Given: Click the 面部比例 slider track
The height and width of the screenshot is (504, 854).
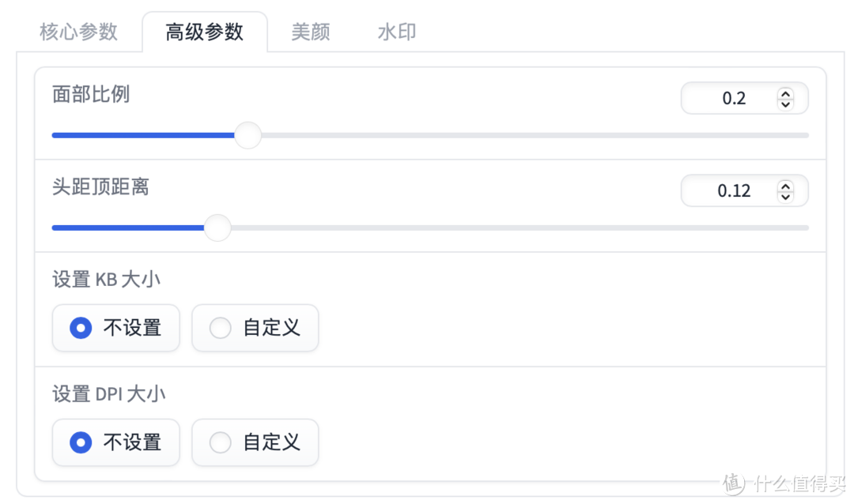Looking at the screenshot, I should click(x=474, y=135).
